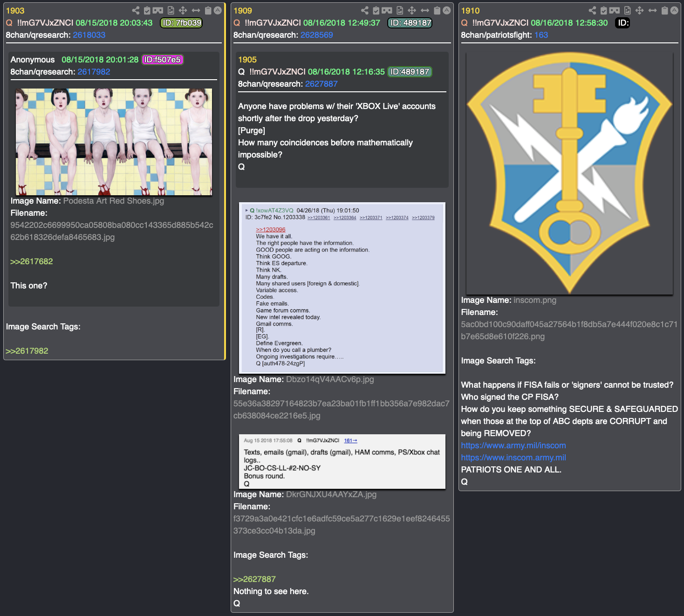Collapse post 1910 with the circle-up icon
The image size is (684, 616).
pyautogui.click(x=674, y=10)
